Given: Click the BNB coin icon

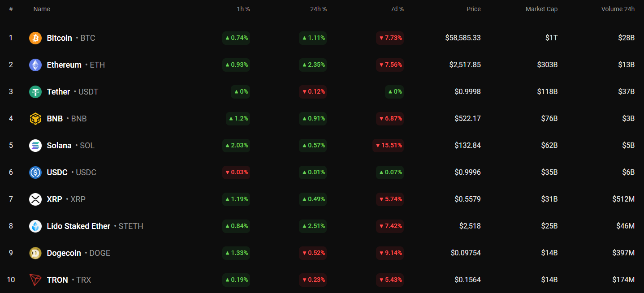Looking at the screenshot, I should pos(35,119).
